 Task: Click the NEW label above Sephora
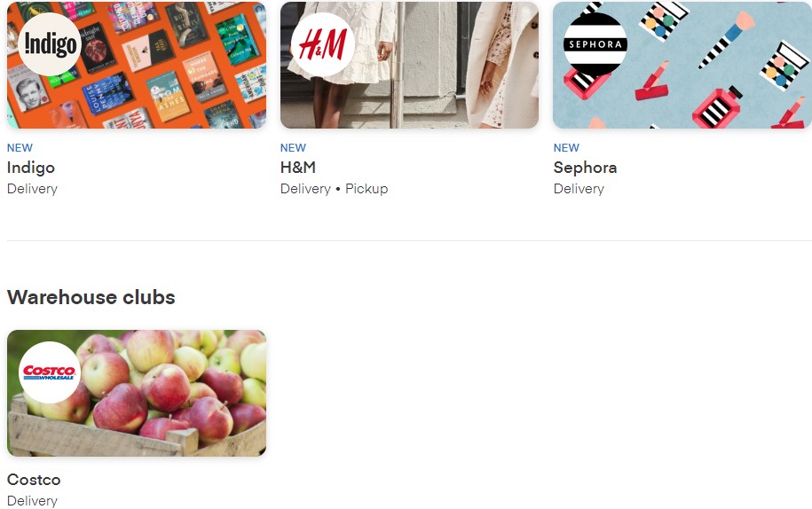[566, 148]
